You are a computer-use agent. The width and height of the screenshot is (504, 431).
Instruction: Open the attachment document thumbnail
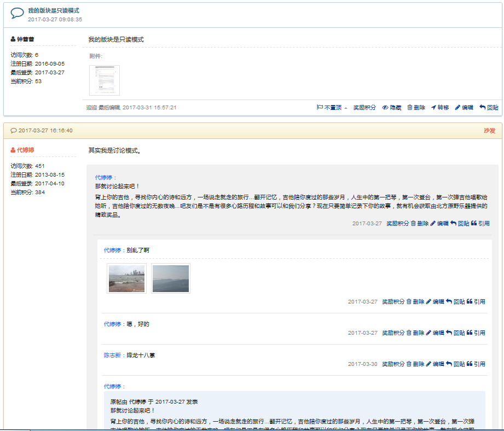104,80
